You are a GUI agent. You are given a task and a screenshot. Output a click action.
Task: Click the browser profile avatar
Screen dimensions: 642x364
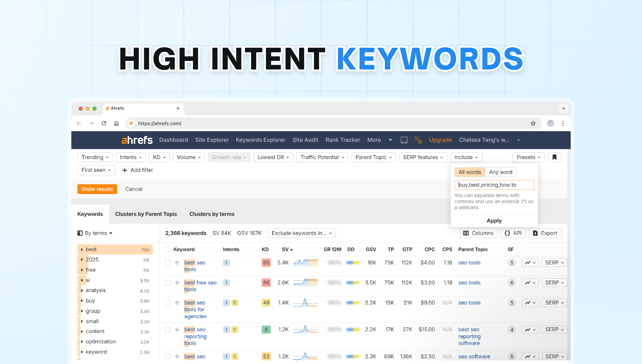point(550,123)
